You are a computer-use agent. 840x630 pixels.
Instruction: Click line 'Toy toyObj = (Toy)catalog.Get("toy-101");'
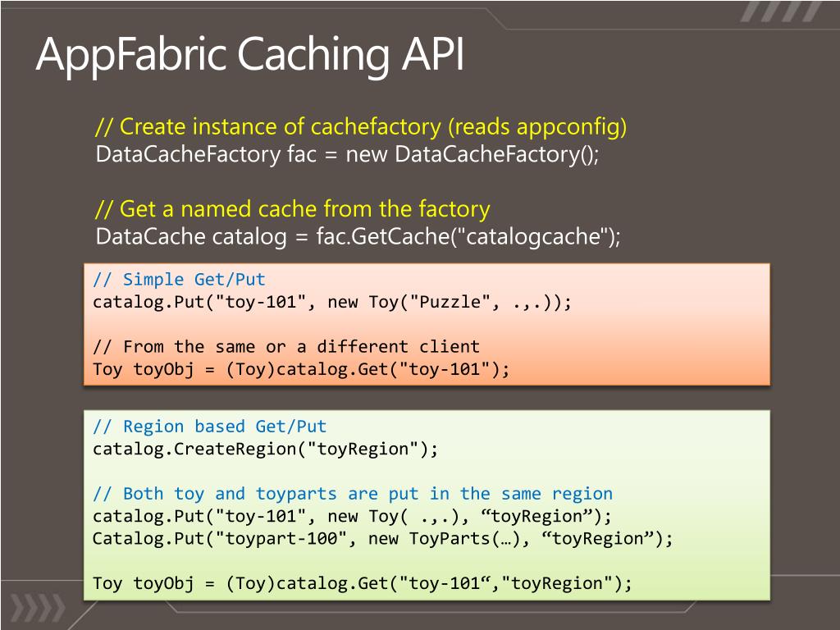coord(301,370)
